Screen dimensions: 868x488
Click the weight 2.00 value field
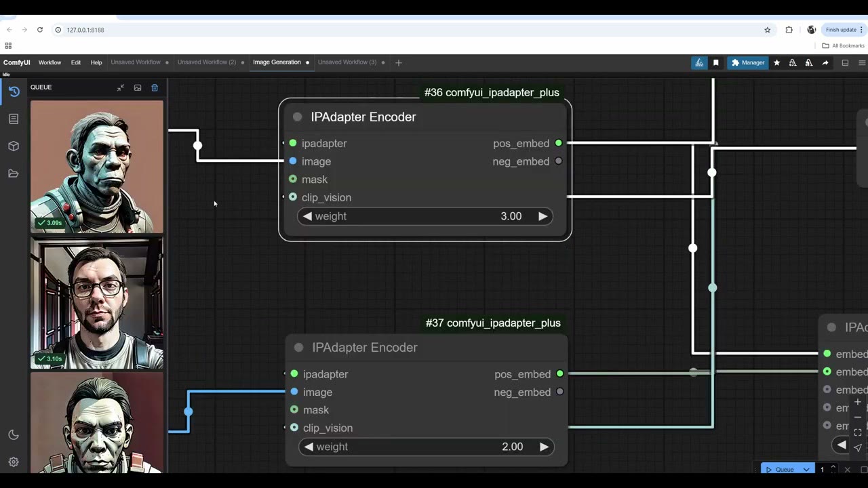tap(427, 447)
